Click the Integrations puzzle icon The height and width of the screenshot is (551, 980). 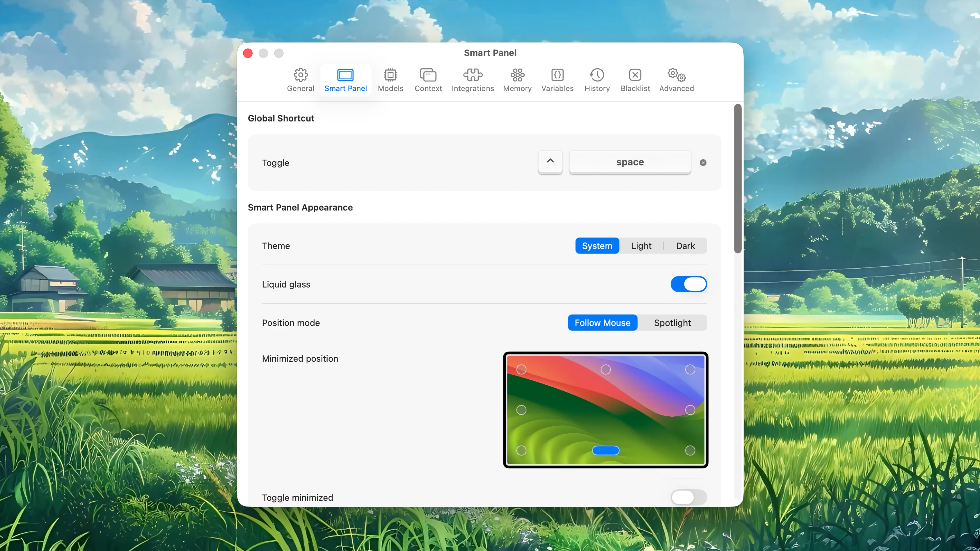point(472,75)
